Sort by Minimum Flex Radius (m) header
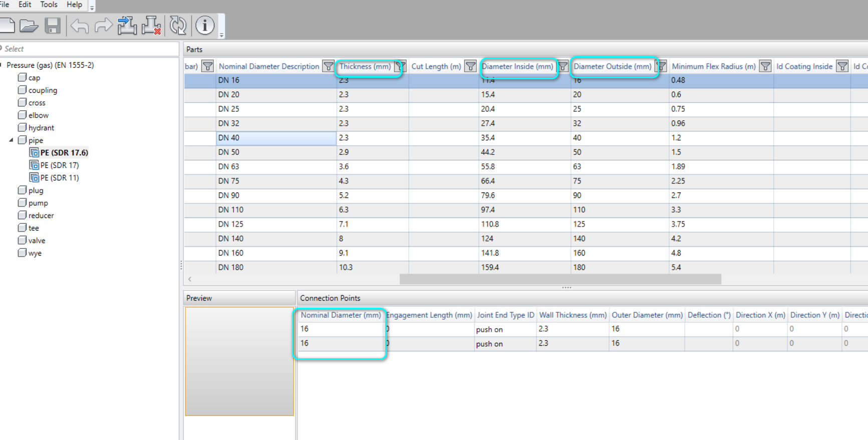Viewport: 868px width, 440px height. [x=714, y=66]
